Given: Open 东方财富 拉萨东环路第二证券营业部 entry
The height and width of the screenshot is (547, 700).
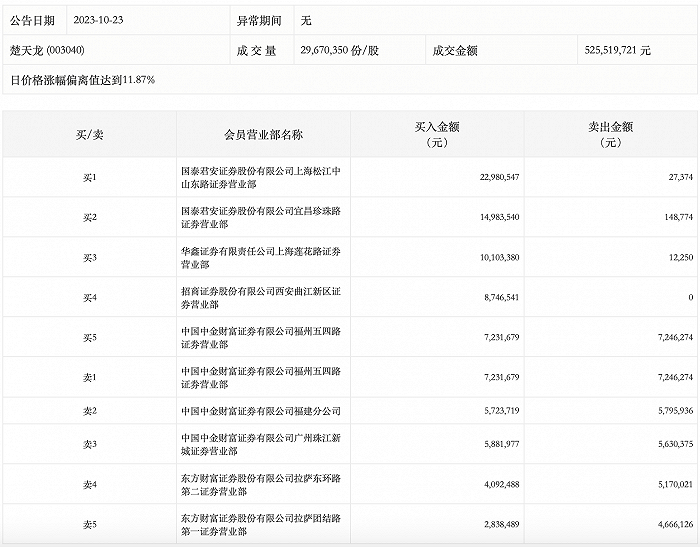Looking at the screenshot, I should (261, 484).
